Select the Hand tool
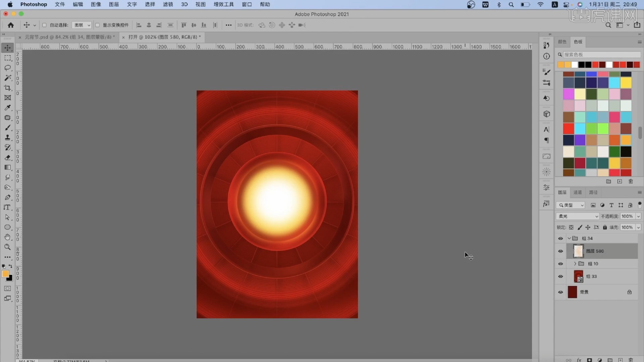This screenshot has height=362, width=644. tap(7, 237)
